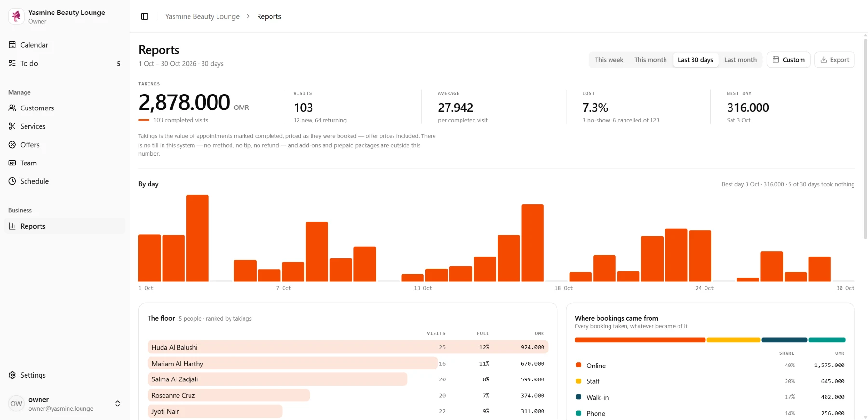Select the This month range
Screen dimensions: 868x420
pyautogui.click(x=650, y=60)
